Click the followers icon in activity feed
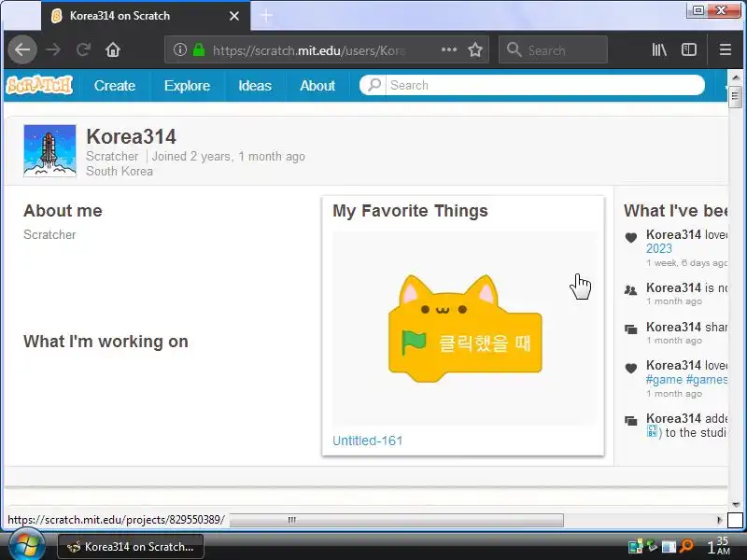Viewport: 747px width, 560px height. tap(631, 289)
